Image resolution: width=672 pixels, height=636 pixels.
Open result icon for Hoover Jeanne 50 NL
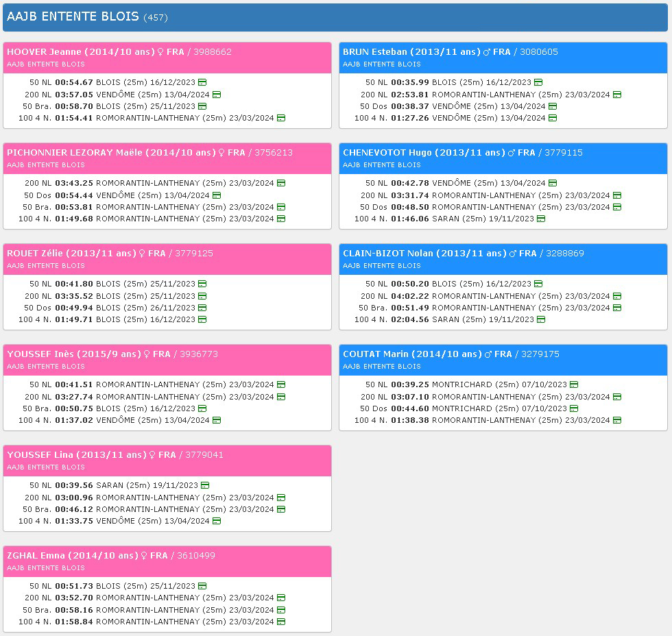click(x=202, y=82)
